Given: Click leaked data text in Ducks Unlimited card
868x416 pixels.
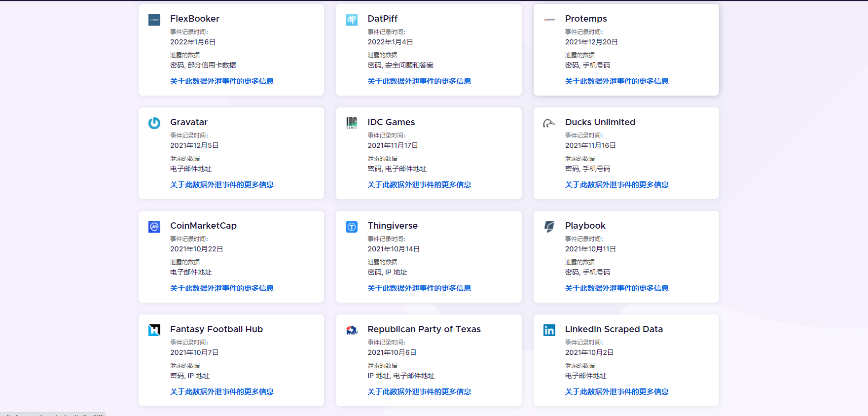Looking at the screenshot, I should [x=587, y=169].
